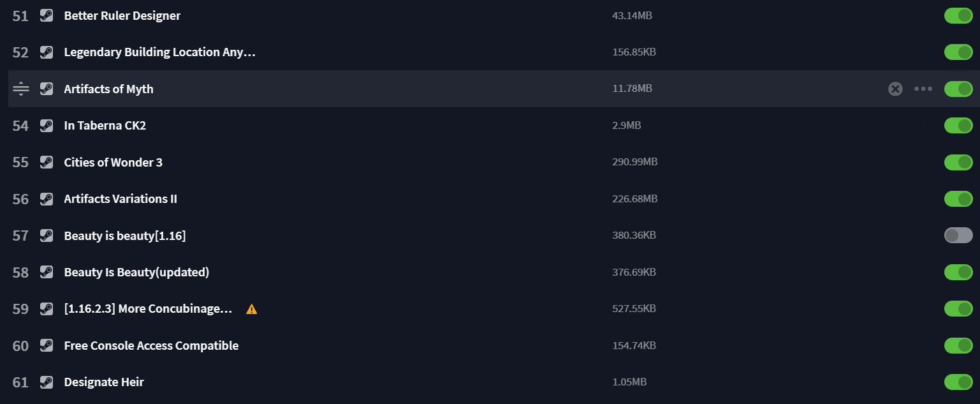Click the warning triangle on More Concubinage mod
This screenshot has width=980, height=404.
click(252, 309)
